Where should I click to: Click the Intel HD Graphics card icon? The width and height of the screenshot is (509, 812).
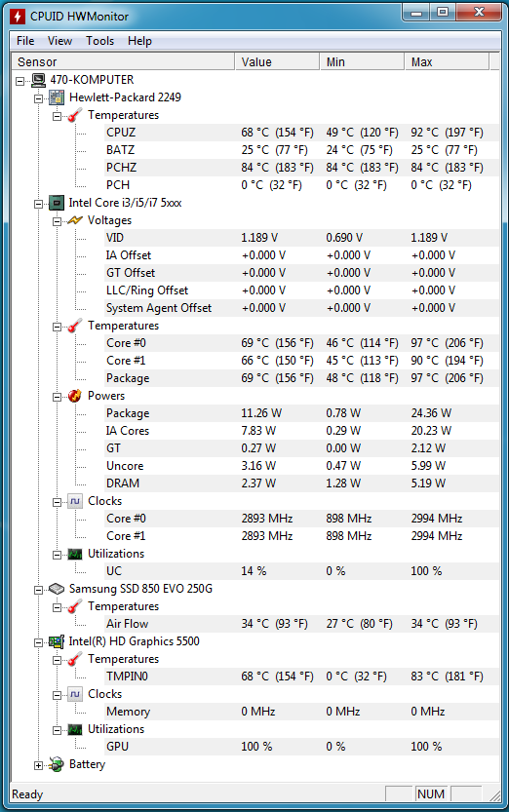pyautogui.click(x=57, y=641)
